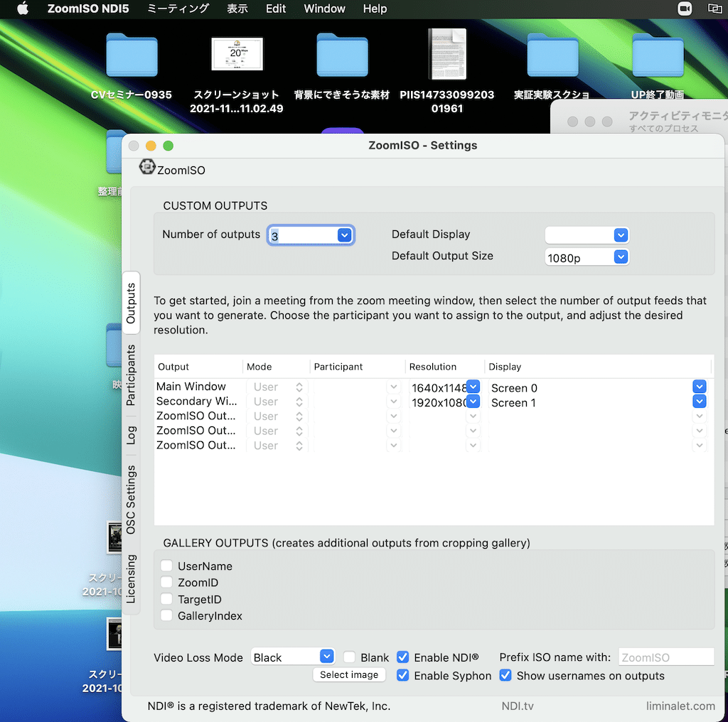Disable the Enable NDI checkbox
Viewport: 728px width, 722px height.
(x=403, y=657)
